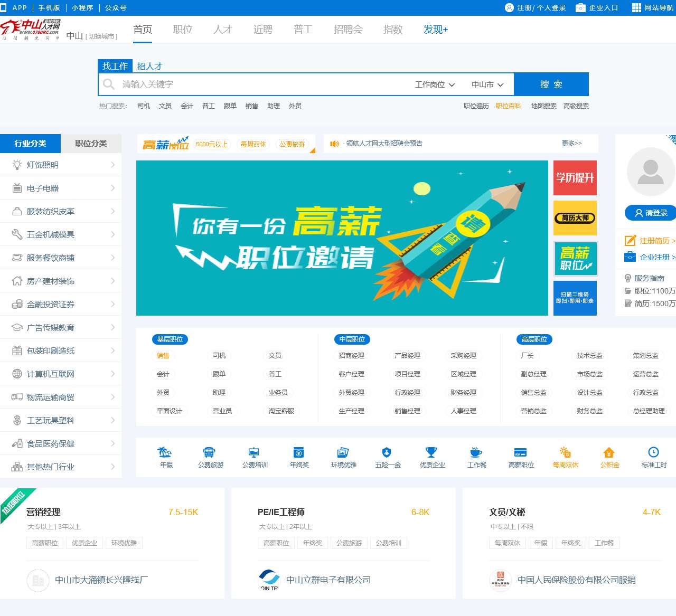676x616 pixels.
Task: Open the 招聘会 navigation tab
Action: point(348,30)
